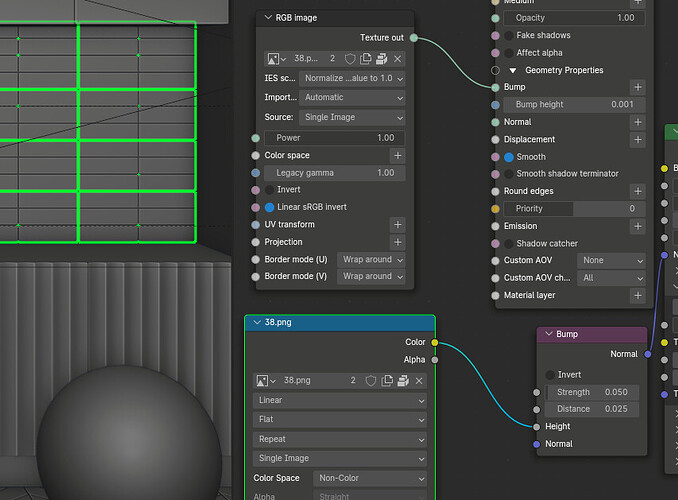Click the Priority input socket

(496, 209)
